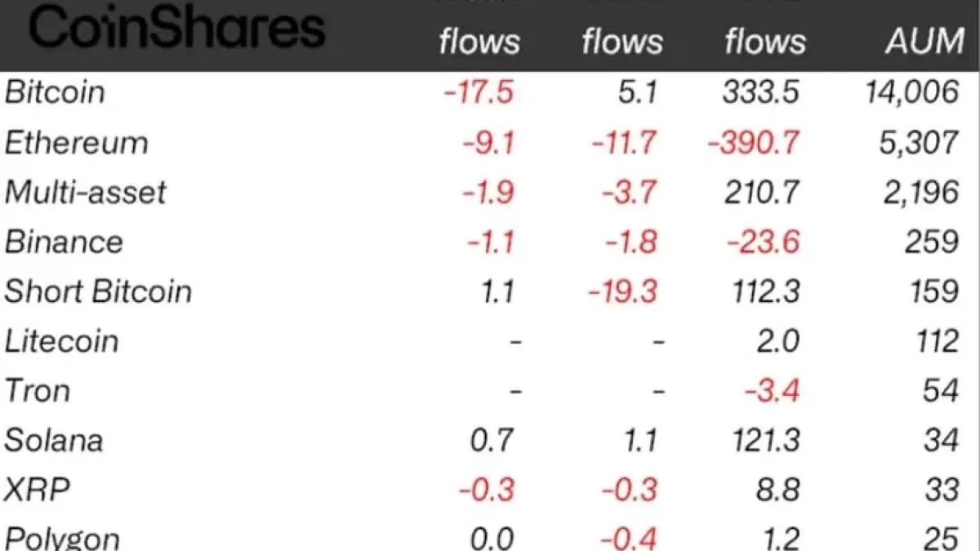Click Short Bitcoin's -19.3 flow value

623,292
